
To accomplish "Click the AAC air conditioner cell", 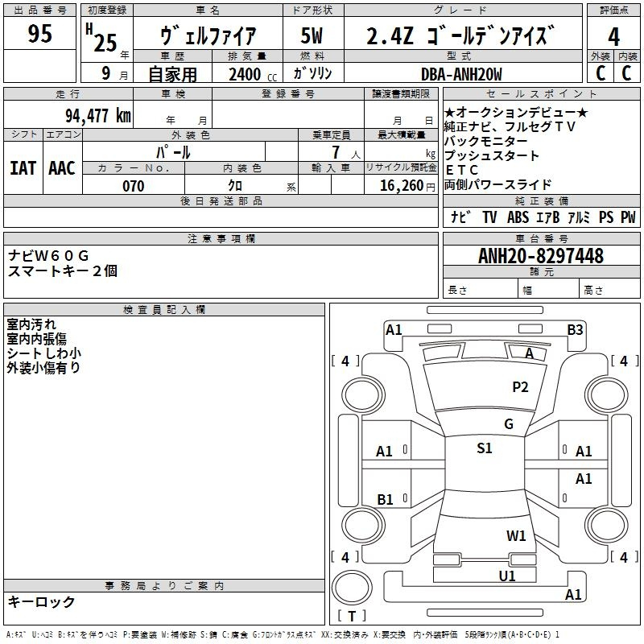I will click(x=62, y=167).
